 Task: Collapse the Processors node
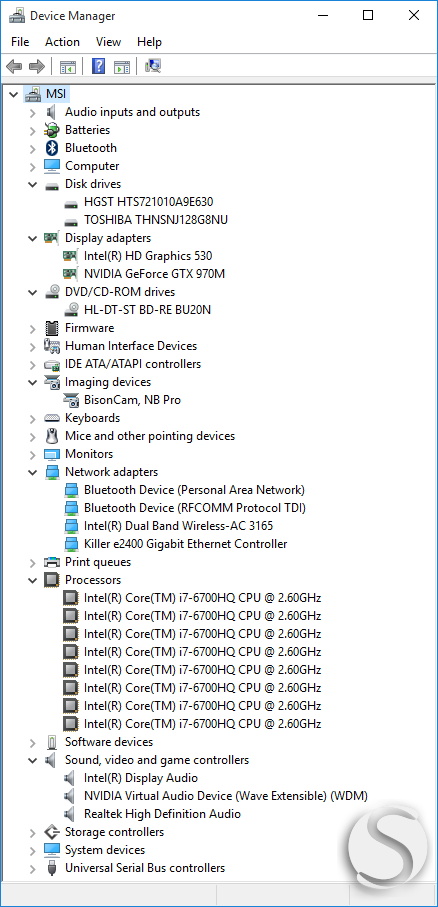click(x=32, y=580)
